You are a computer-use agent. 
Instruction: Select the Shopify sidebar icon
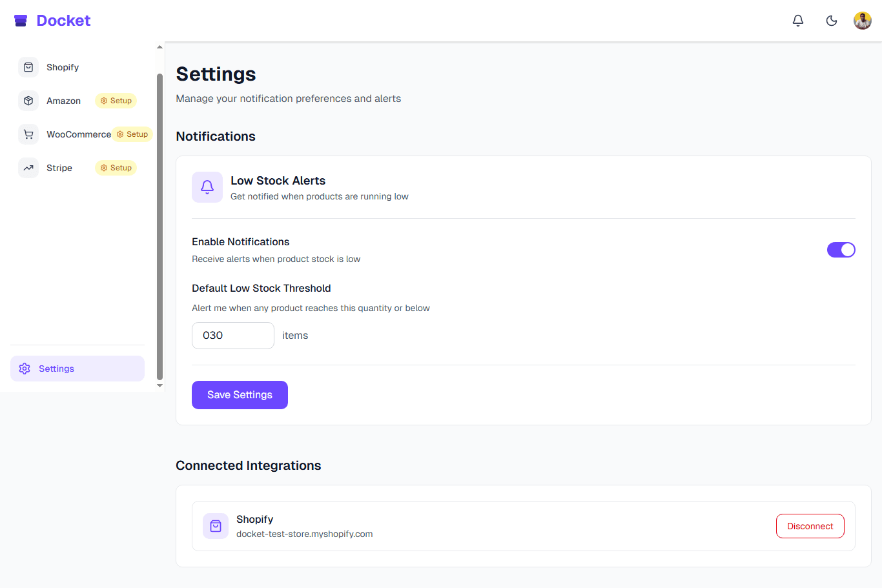click(28, 67)
